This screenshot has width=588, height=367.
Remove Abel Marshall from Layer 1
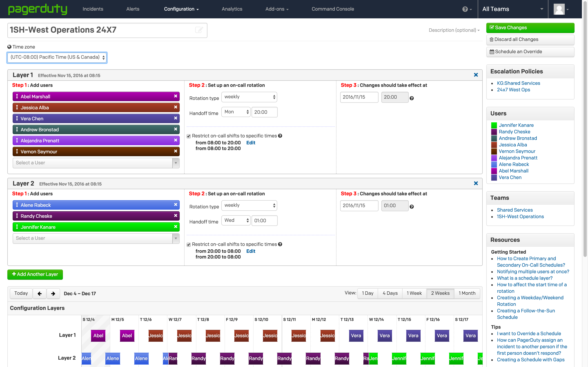pyautogui.click(x=175, y=96)
